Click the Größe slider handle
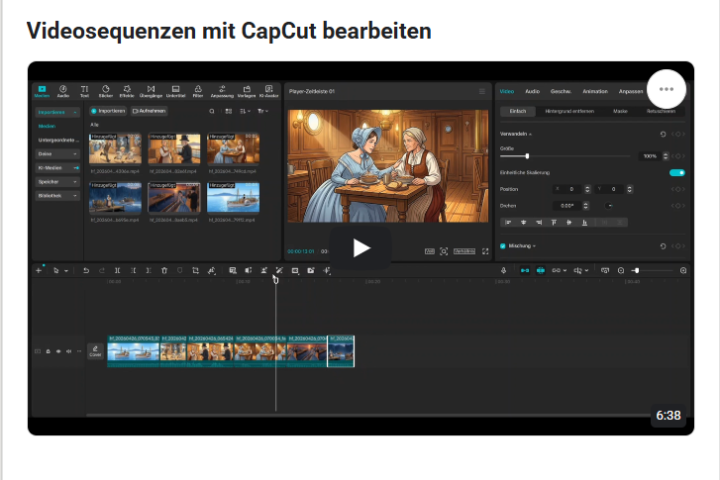The image size is (720, 480). click(527, 156)
